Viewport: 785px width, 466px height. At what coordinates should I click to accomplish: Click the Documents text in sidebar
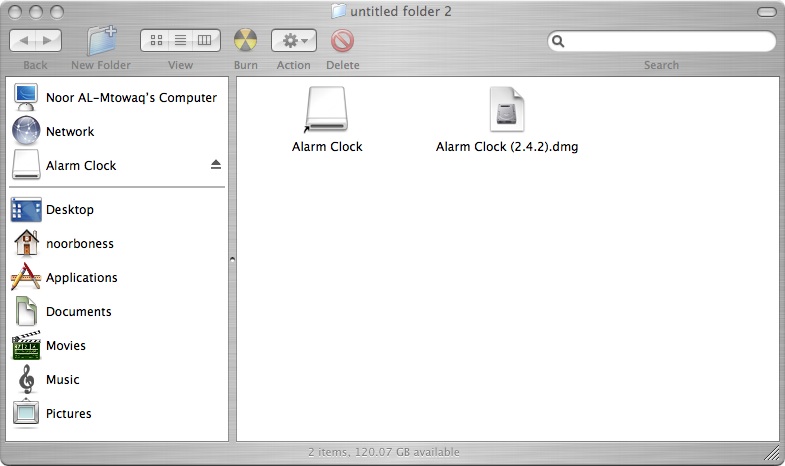79,311
